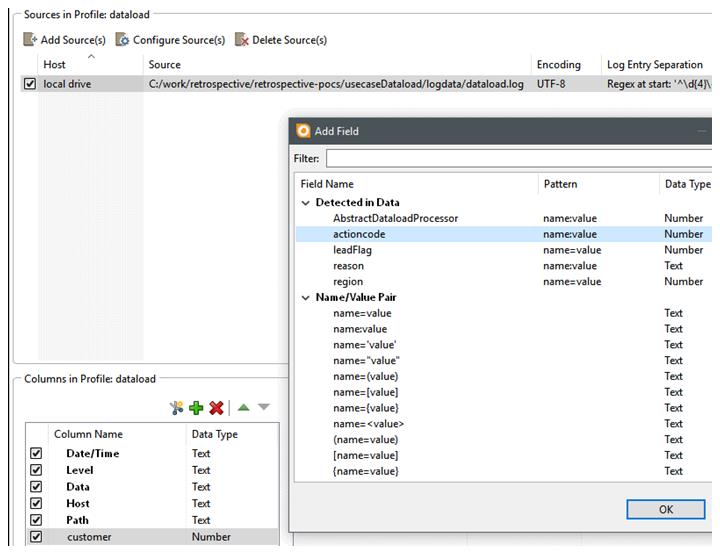This screenshot has width=720, height=554.
Task: Click the Regex at start separation cell
Action: click(x=659, y=84)
